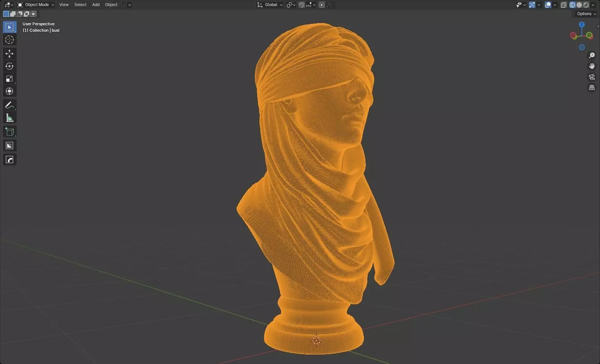Expand the overlays settings arrow
Viewport: 600px width, 364px height.
tap(555, 5)
